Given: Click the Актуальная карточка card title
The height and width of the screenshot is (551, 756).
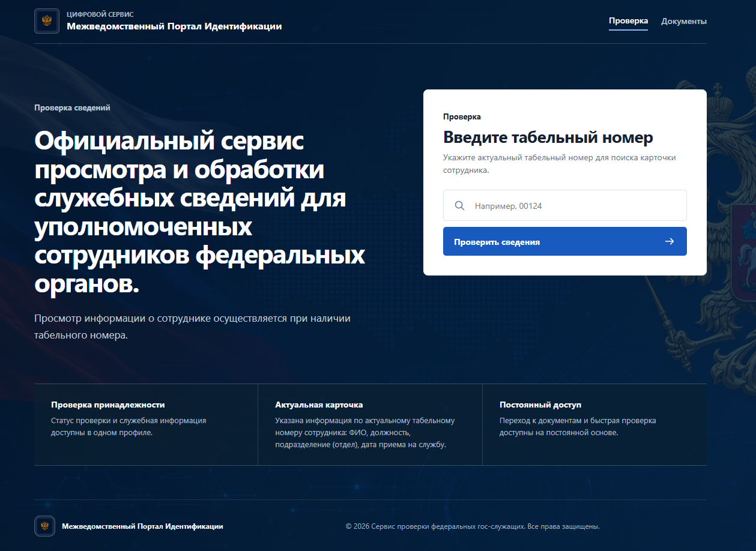Looking at the screenshot, I should tap(319, 405).
